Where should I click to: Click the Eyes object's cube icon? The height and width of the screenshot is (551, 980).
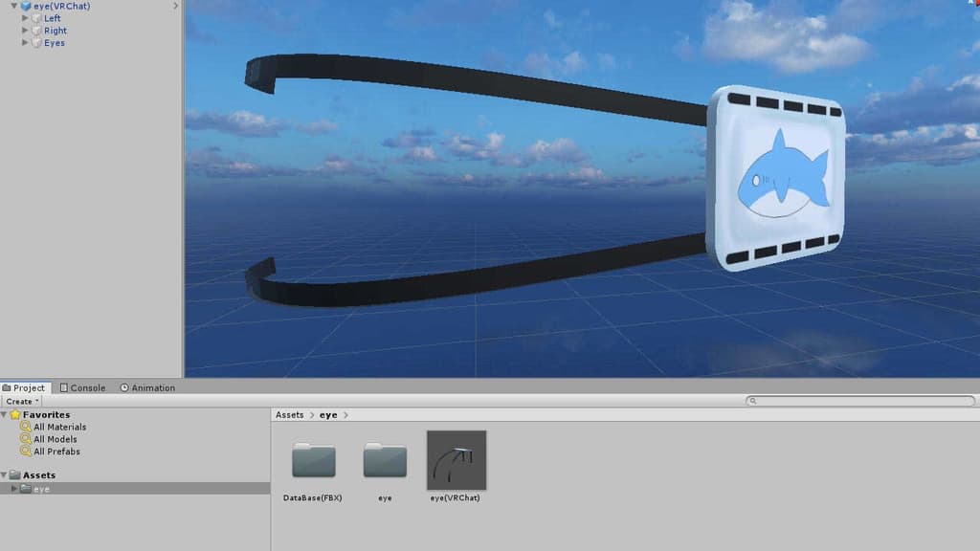[36, 43]
